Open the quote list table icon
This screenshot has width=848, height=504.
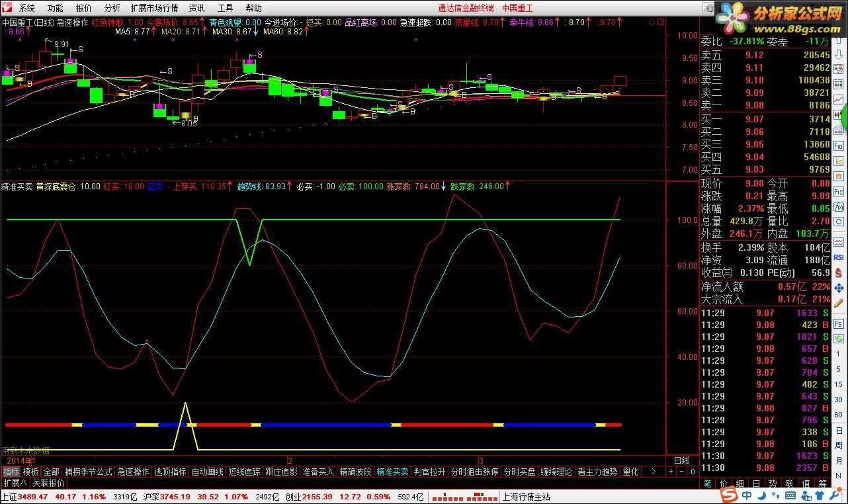click(x=839, y=69)
